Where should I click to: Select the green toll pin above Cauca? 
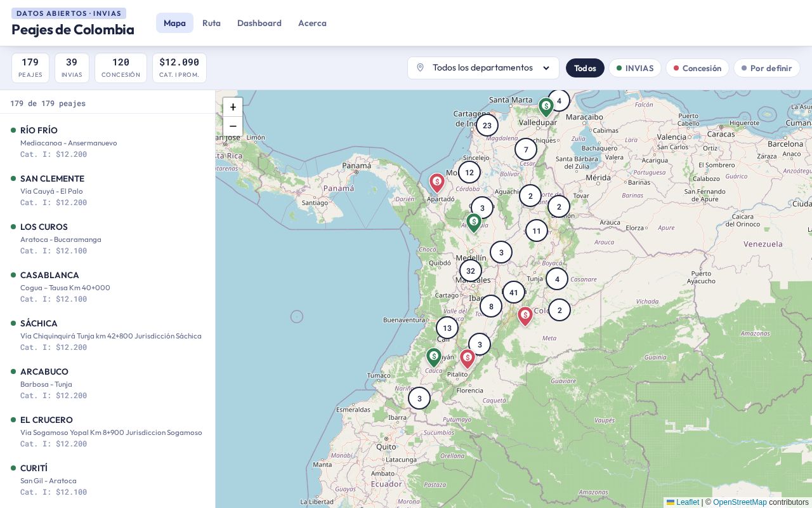pyautogui.click(x=434, y=358)
